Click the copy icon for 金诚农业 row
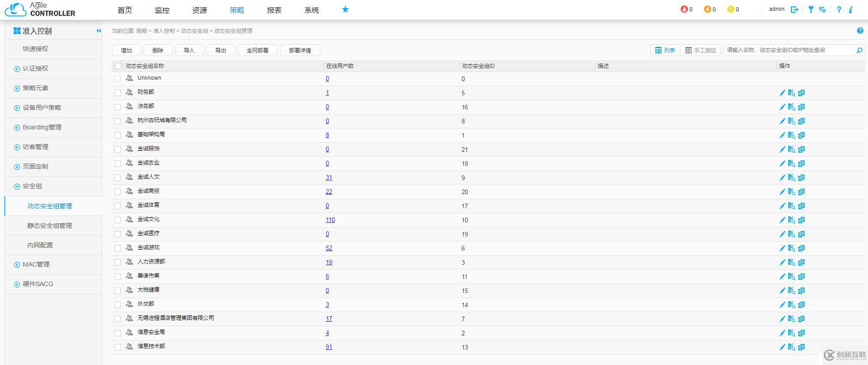The height and width of the screenshot is (365, 868). point(801,164)
